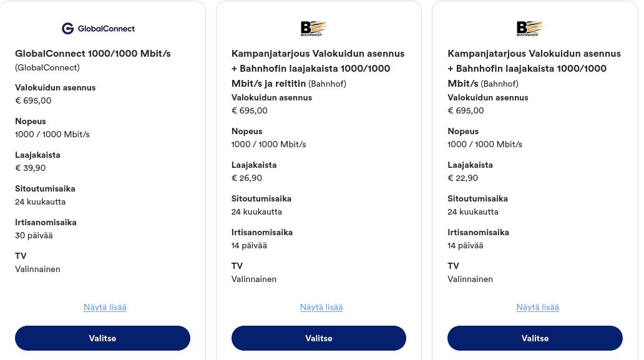Click TV 'Valinnainen' on the GlobalConnect card
Screen dimensions: 644x360
point(37,269)
